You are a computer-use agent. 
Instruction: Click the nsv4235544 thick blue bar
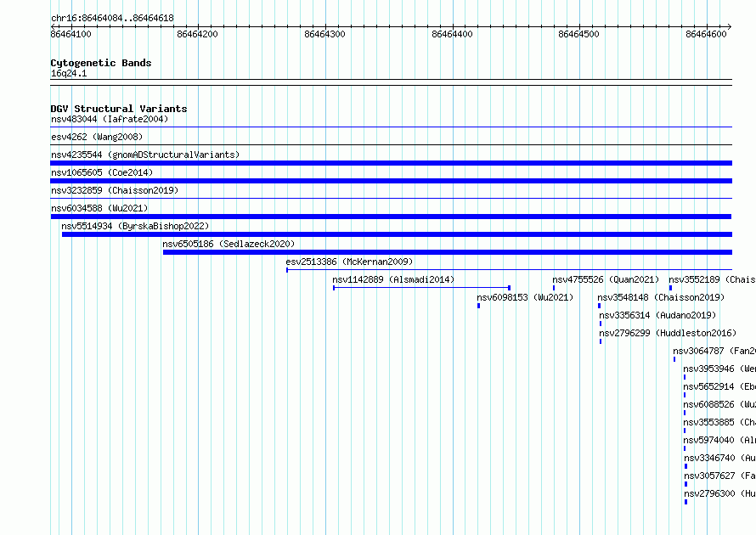tap(391, 163)
